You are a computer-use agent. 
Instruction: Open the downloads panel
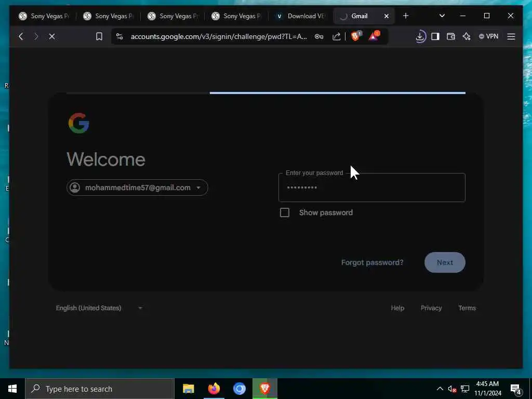pyautogui.click(x=420, y=37)
